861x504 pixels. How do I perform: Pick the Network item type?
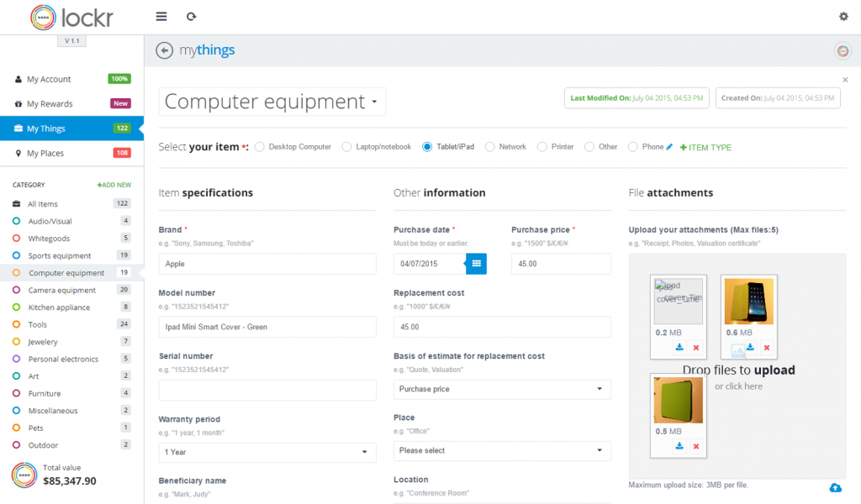click(x=490, y=147)
